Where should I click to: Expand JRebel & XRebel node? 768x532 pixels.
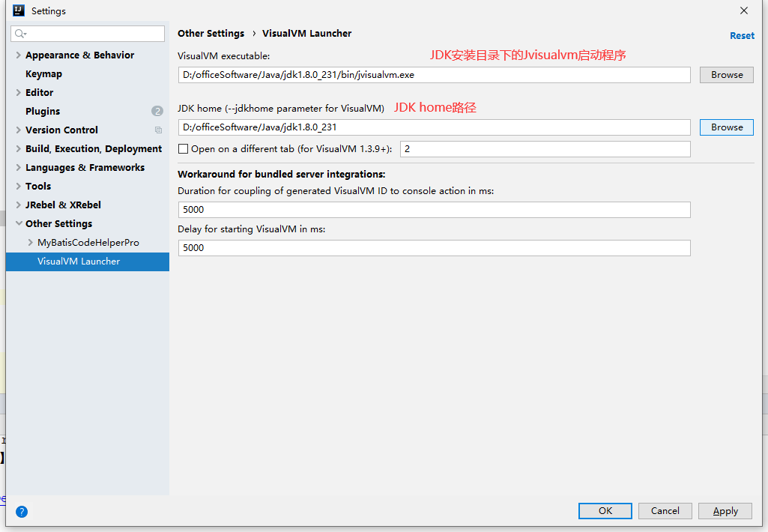[19, 205]
